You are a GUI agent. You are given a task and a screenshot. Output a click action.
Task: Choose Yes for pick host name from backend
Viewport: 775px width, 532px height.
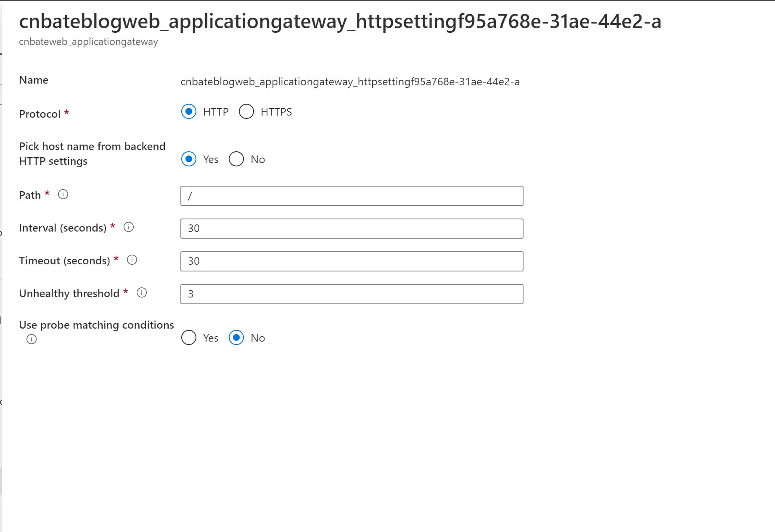(189, 159)
